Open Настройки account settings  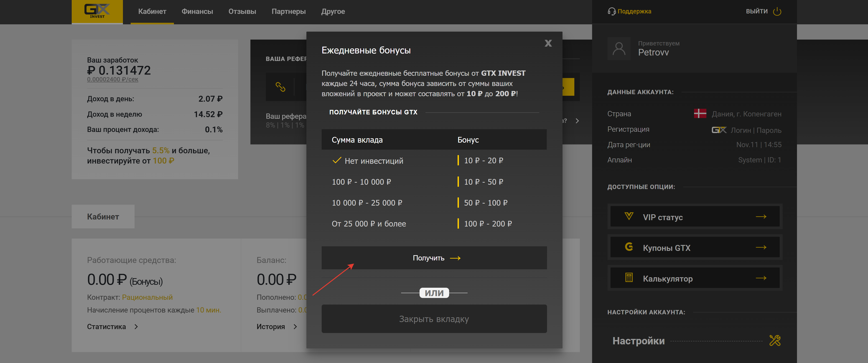(638, 341)
